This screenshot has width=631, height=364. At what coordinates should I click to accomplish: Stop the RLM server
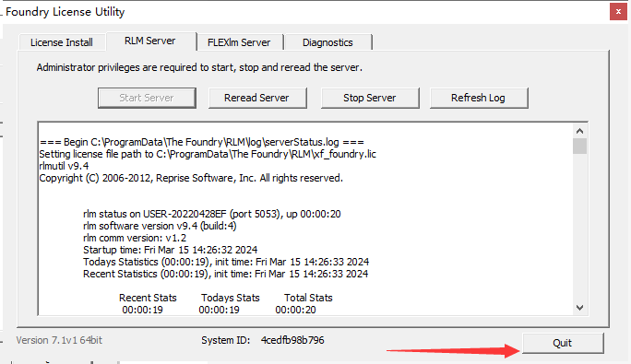click(x=370, y=98)
